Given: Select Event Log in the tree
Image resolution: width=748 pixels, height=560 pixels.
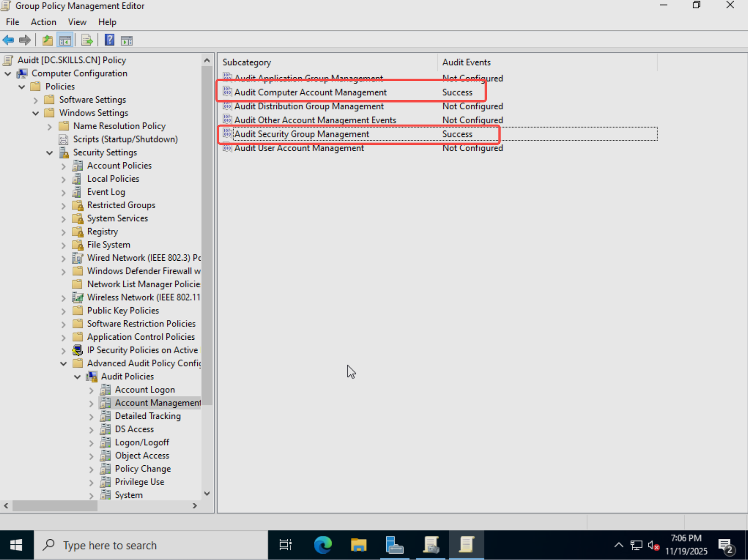Looking at the screenshot, I should pos(106,192).
